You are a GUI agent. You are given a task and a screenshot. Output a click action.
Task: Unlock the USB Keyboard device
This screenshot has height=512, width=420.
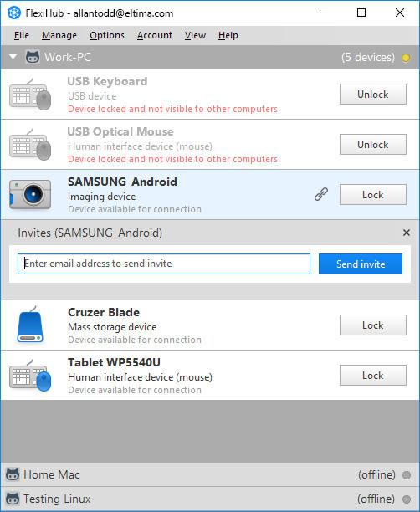373,95
